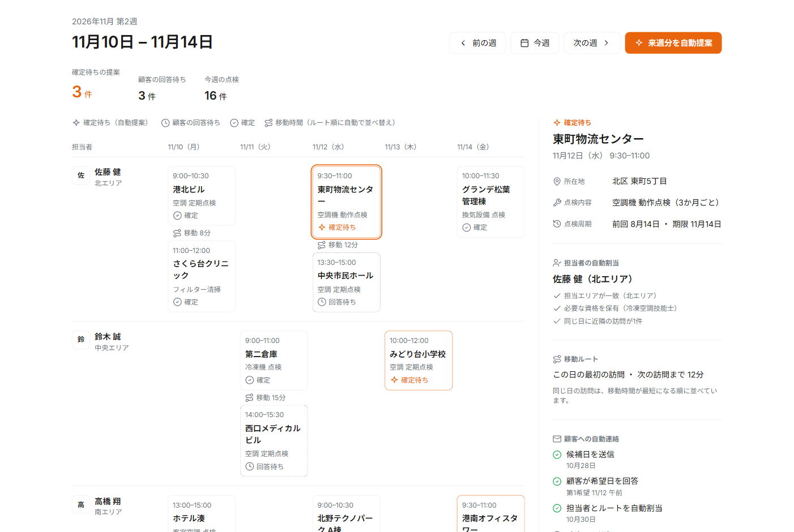794x532 pixels.
Task: Click the 確定待ちの提案 3件 counter
Action: pos(96,84)
